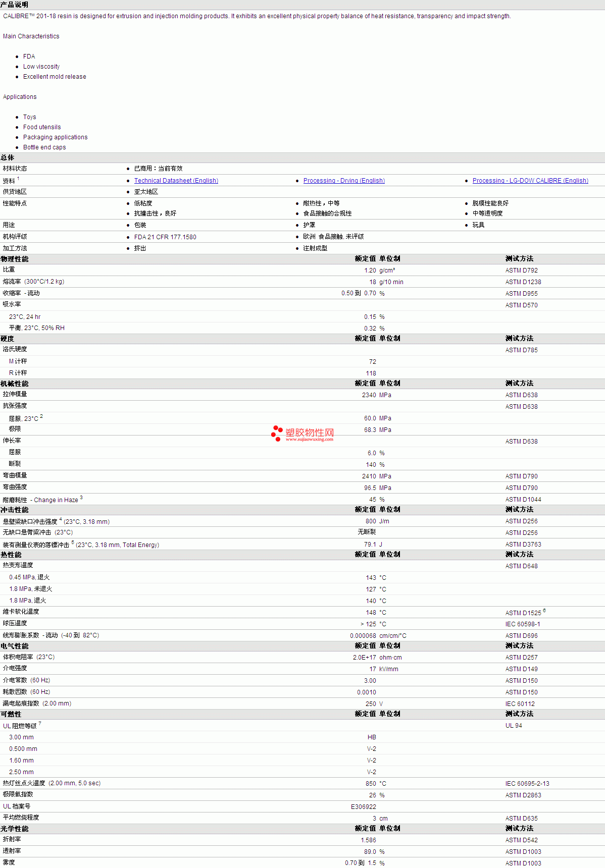Screen dimensions: 605x868
Task: Click the 'FDA 21 CFR 177.1580' rating text
Action: coord(165,237)
